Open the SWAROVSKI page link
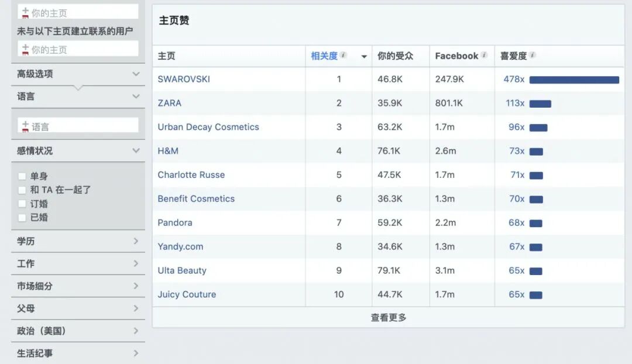The image size is (632, 364). [184, 79]
